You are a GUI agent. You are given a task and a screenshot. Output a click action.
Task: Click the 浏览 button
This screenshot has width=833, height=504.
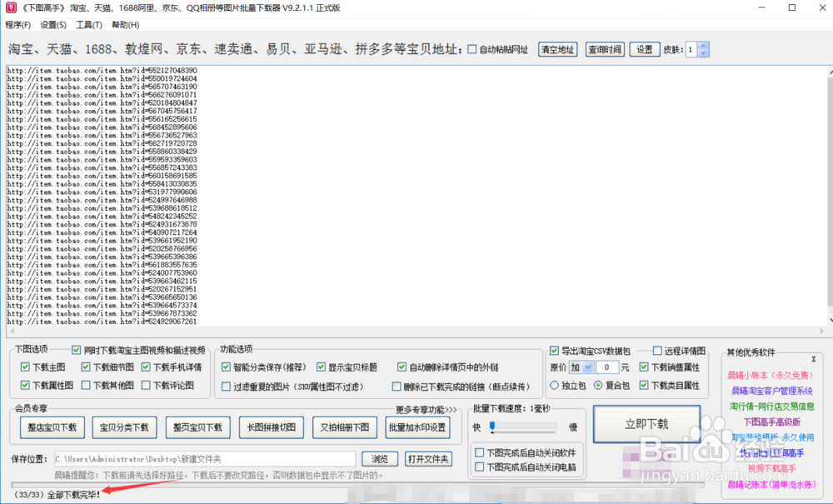379,459
